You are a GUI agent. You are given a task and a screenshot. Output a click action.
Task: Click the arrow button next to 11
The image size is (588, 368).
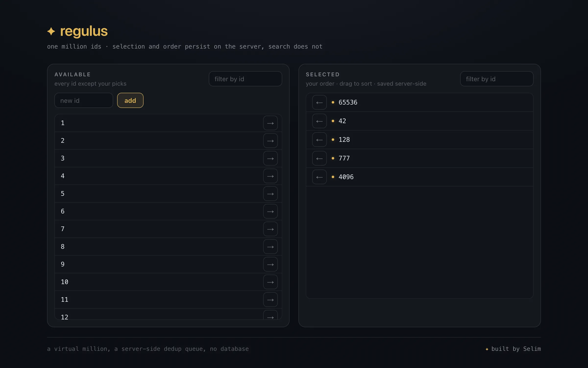270,300
